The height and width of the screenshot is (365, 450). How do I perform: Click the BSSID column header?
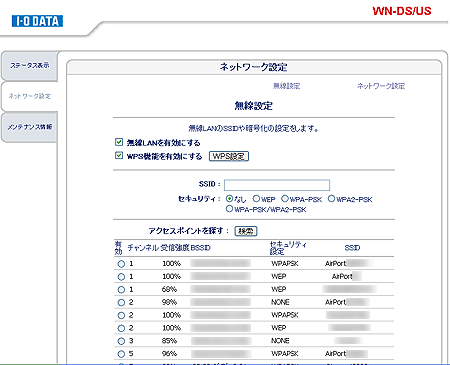[x=201, y=248]
